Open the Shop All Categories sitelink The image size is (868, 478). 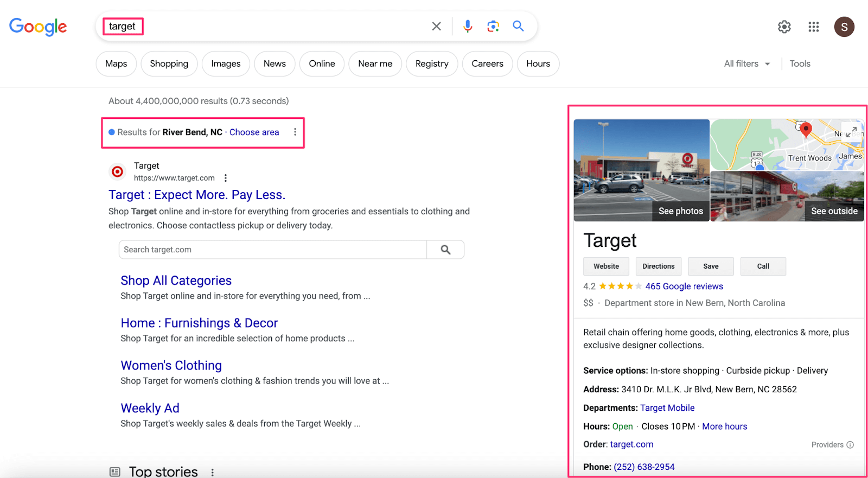tap(176, 281)
